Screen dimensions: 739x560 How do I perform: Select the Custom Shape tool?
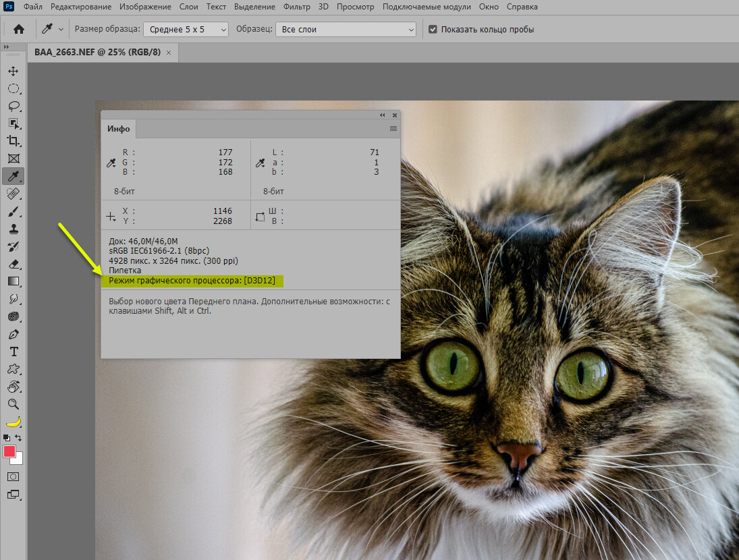13,369
